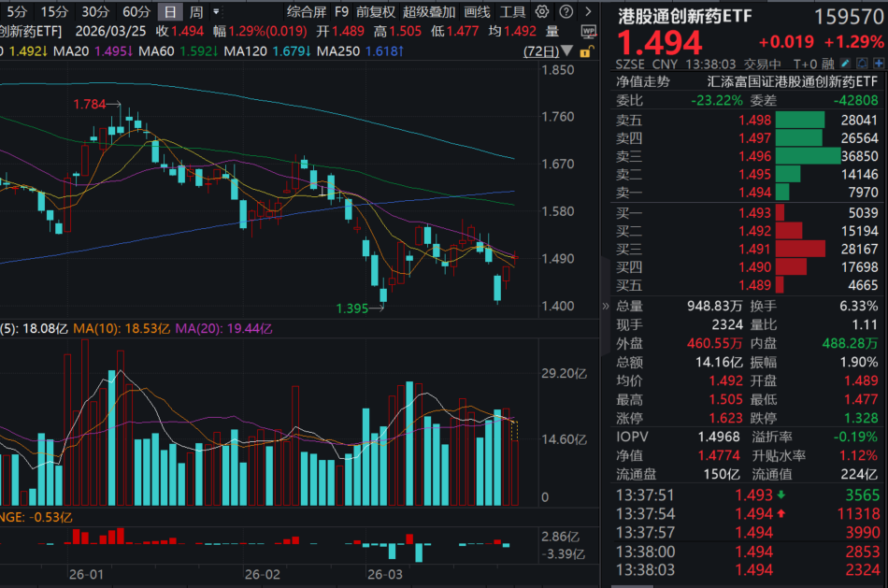
Task: Open the 前复权 adjustment menu
Action: click(375, 12)
